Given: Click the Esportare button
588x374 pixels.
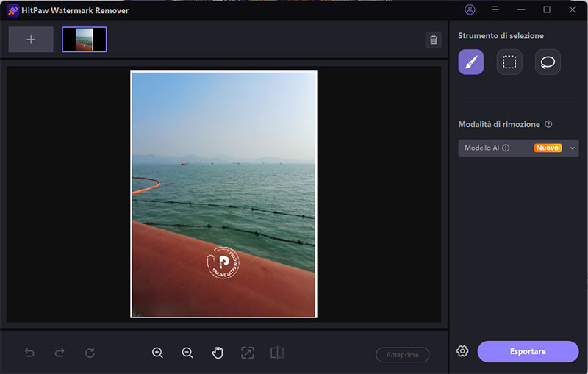Looking at the screenshot, I should [528, 351].
